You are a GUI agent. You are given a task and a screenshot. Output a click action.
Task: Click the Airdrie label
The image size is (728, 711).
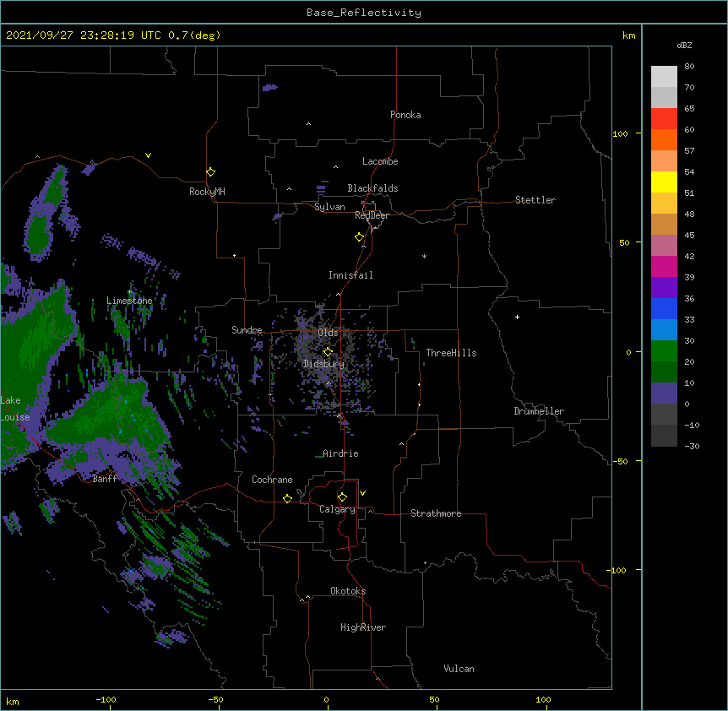[x=341, y=453]
